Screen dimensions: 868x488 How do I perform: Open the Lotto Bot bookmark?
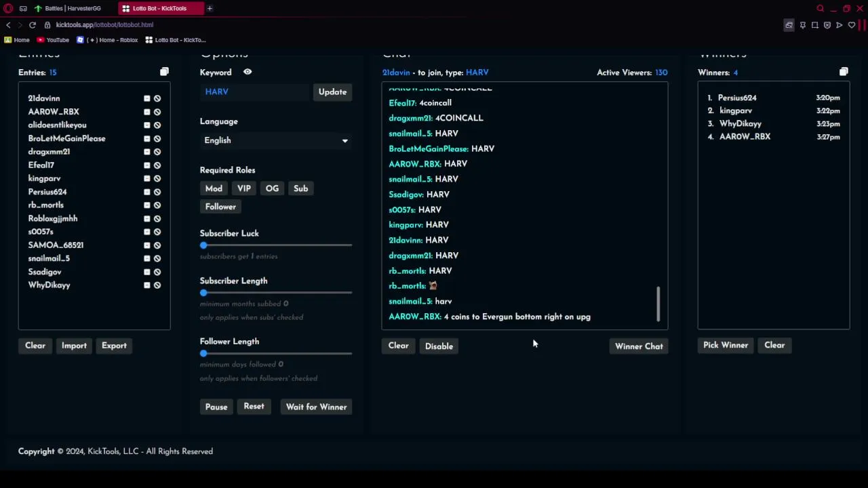point(175,40)
